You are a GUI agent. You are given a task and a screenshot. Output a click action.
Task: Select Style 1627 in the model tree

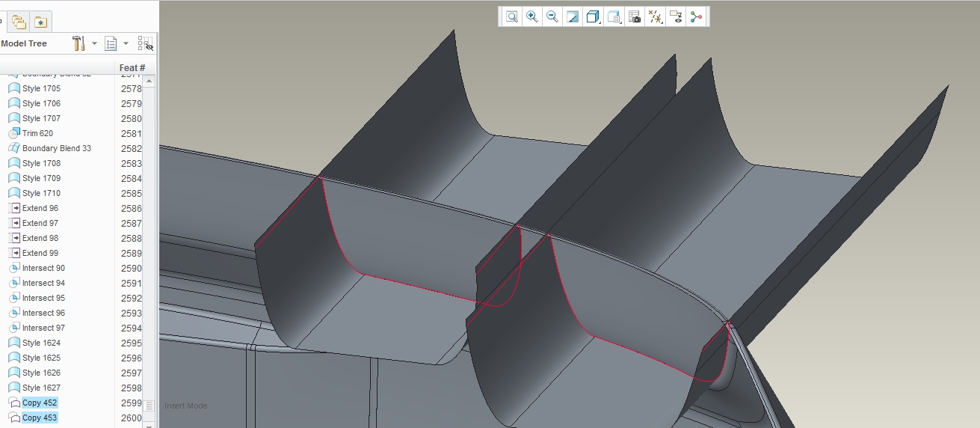[41, 388]
